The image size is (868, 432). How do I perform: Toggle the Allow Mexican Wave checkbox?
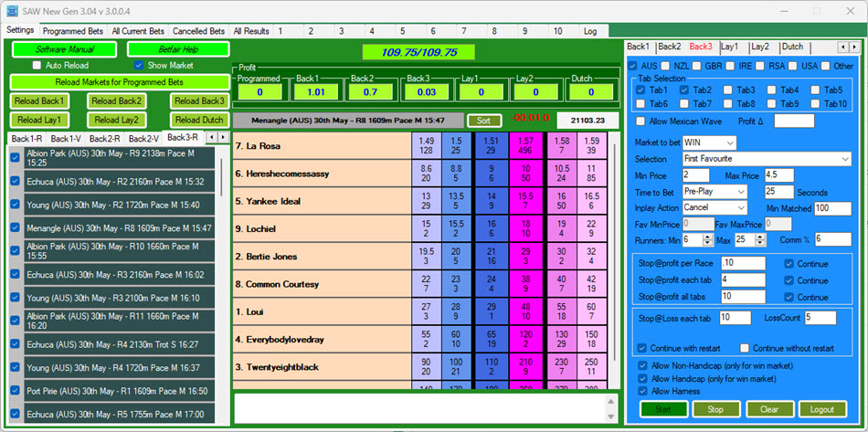tap(640, 121)
